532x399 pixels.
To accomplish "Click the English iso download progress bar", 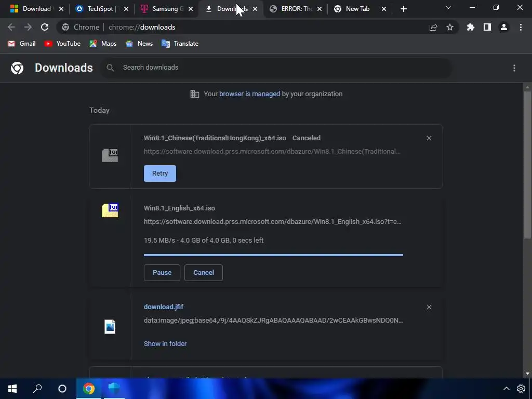I will (273, 255).
